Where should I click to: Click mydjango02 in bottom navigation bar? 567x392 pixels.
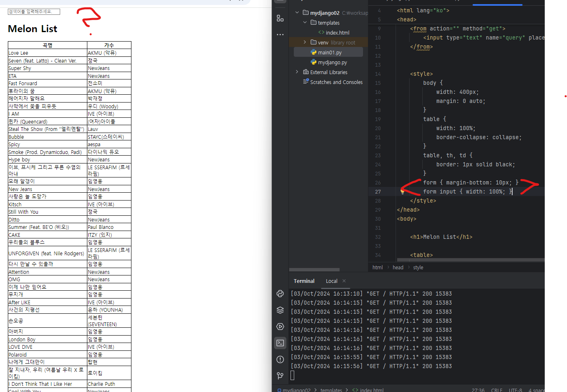tap(296, 390)
